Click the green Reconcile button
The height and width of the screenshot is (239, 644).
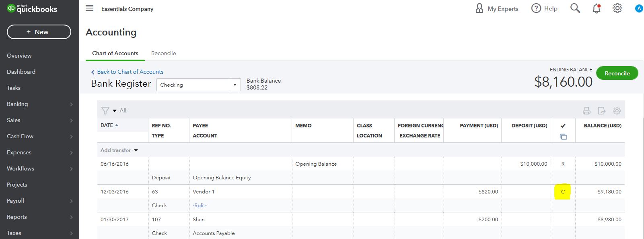(617, 73)
